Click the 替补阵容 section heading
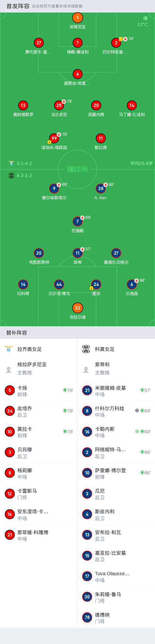 17,333
